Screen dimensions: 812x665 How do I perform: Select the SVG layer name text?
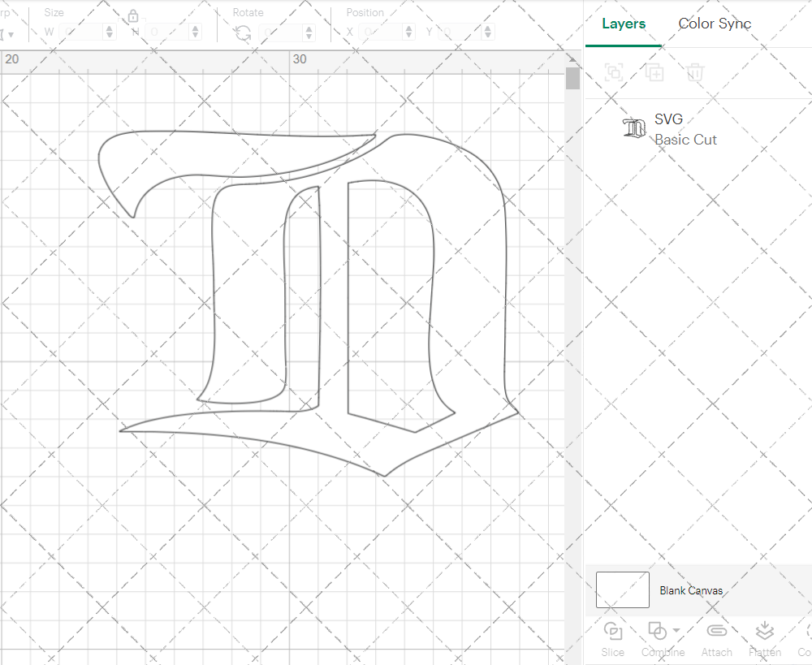click(x=668, y=119)
